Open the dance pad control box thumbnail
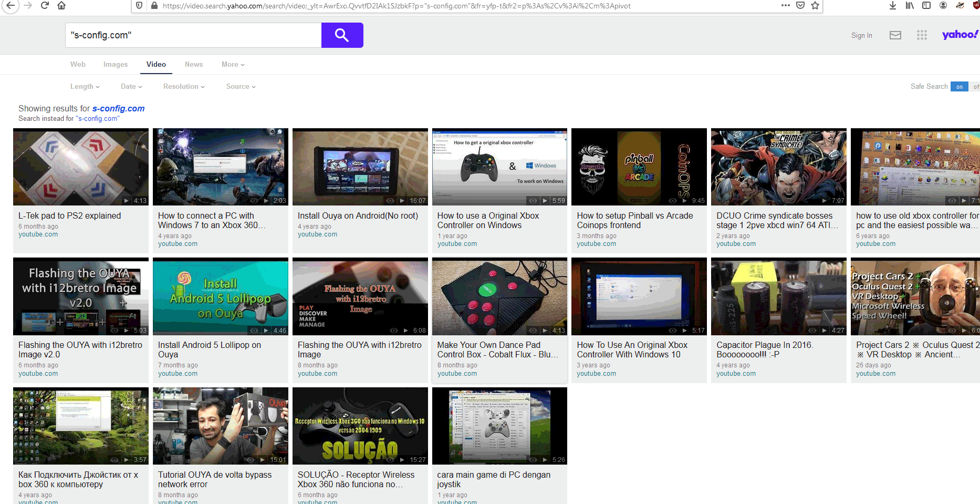This screenshot has height=504, width=980. [x=499, y=296]
